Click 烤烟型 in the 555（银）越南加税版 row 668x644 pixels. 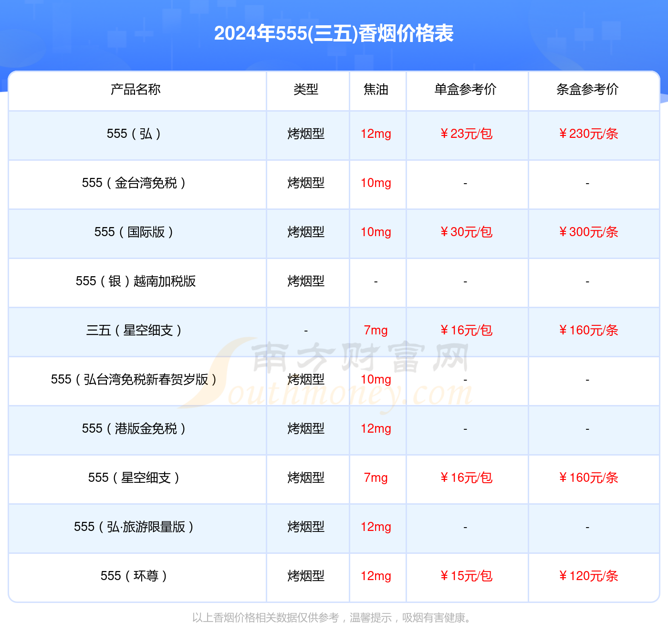click(x=306, y=281)
